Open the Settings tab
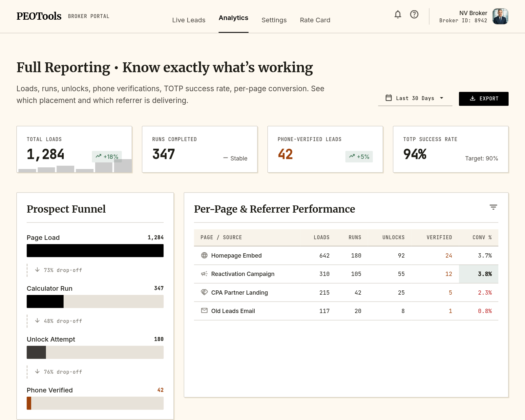The image size is (525, 420). tap(274, 20)
